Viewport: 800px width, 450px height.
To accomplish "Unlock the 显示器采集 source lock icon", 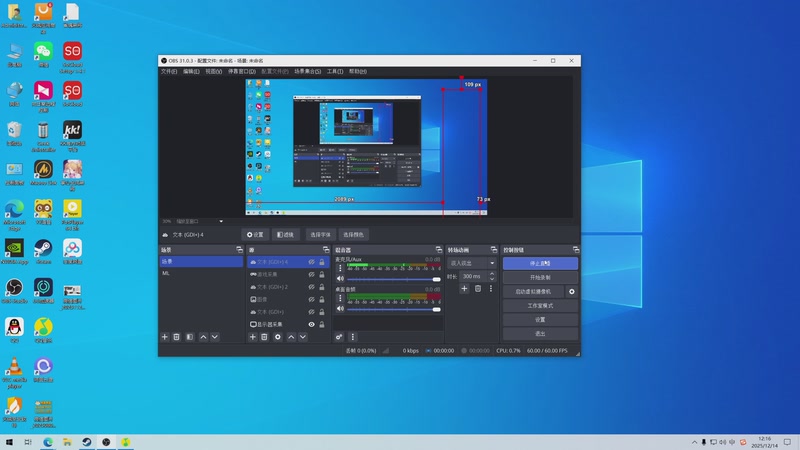I will [321, 324].
